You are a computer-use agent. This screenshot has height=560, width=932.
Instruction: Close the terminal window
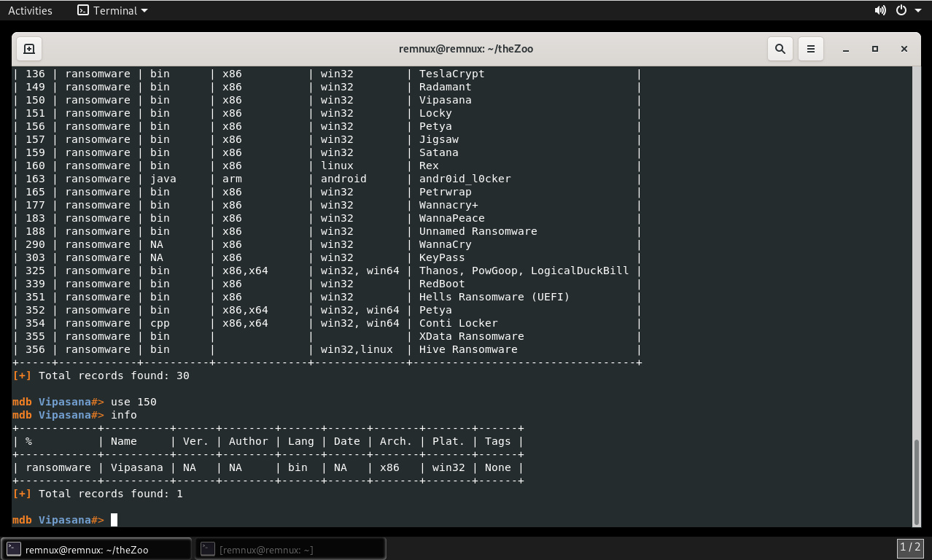pos(904,49)
